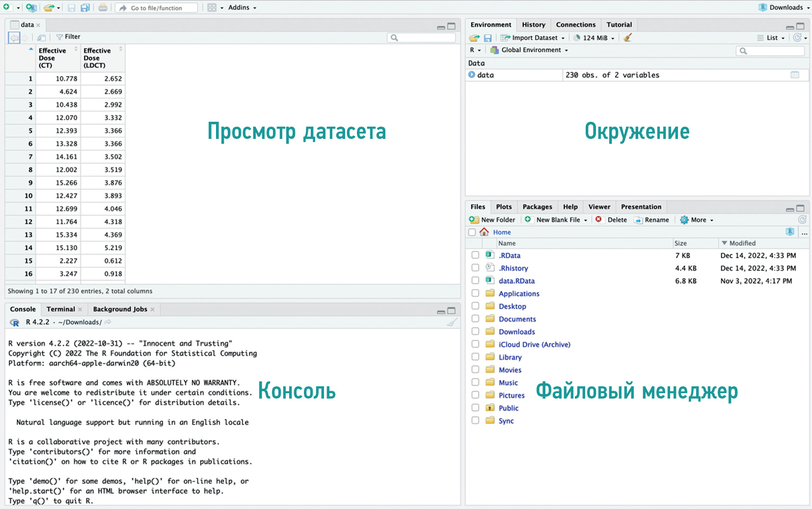812x509 pixels.
Task: Check the box next to data.RData
Action: point(475,281)
